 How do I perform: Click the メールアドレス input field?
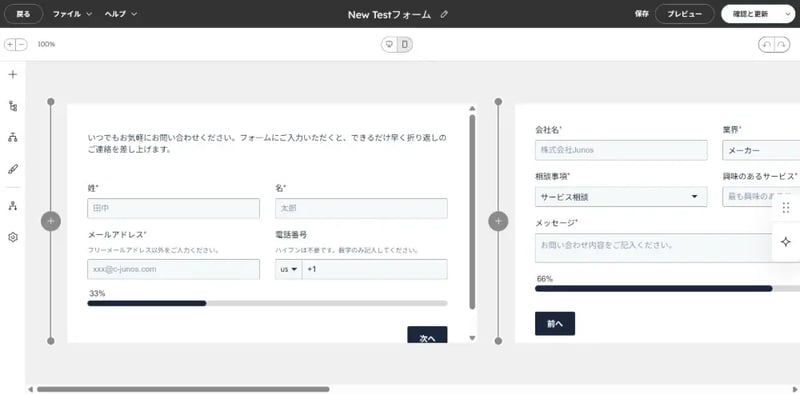click(x=173, y=269)
